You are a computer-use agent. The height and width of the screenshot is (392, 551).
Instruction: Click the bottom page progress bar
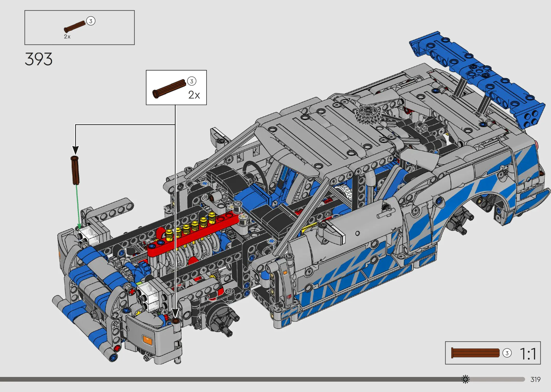(262, 379)
